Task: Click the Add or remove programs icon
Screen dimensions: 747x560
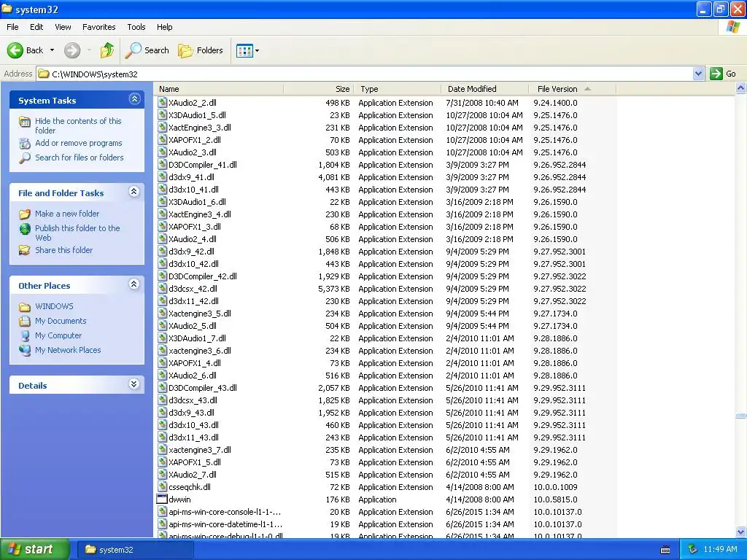Action: click(x=25, y=144)
